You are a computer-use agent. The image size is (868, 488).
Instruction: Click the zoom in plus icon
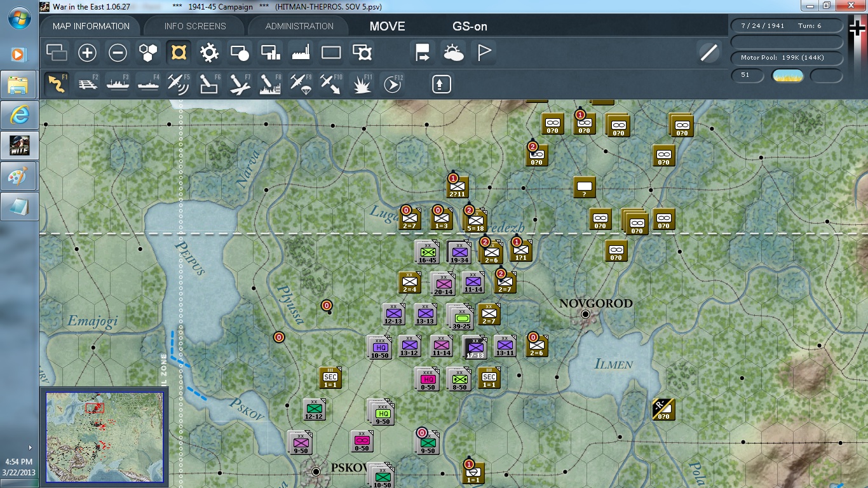click(x=87, y=53)
